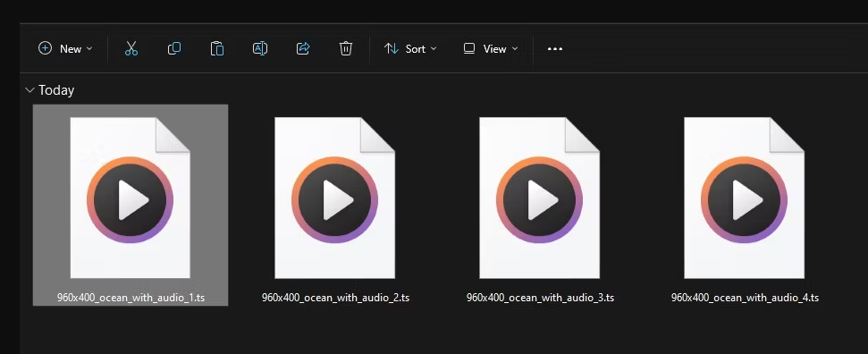
Task: Select the 960x400_ocean_with_audio_4.ts file thumbnail
Action: 744,198
